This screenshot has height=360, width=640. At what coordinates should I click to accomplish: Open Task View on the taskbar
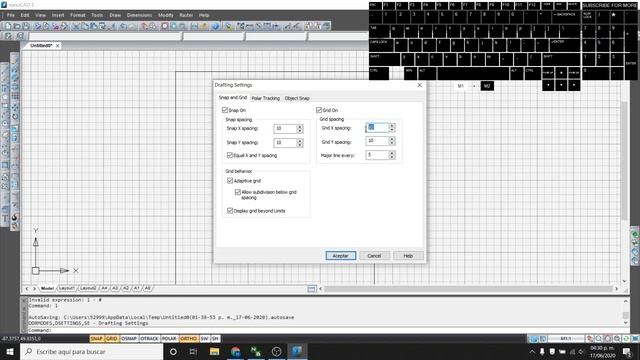click(x=193, y=351)
